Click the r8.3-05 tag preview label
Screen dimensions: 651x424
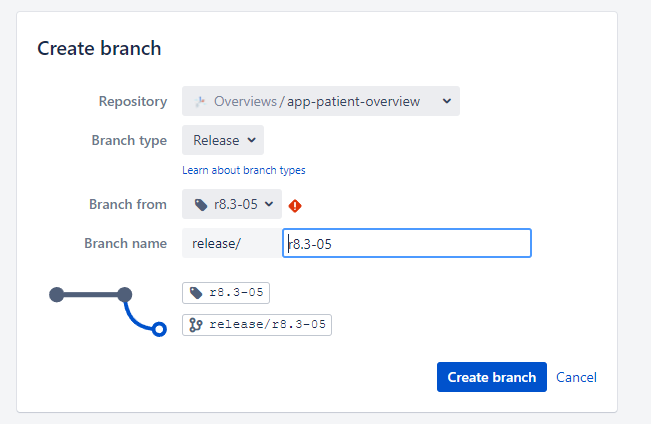(x=226, y=293)
